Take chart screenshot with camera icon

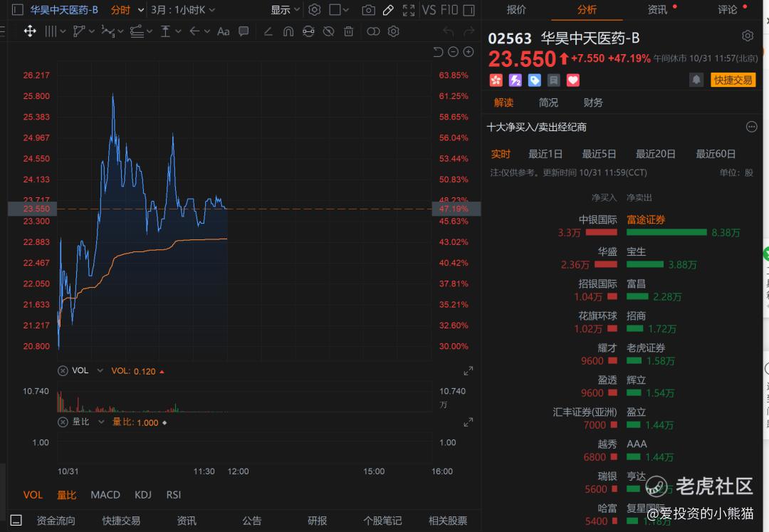click(368, 10)
